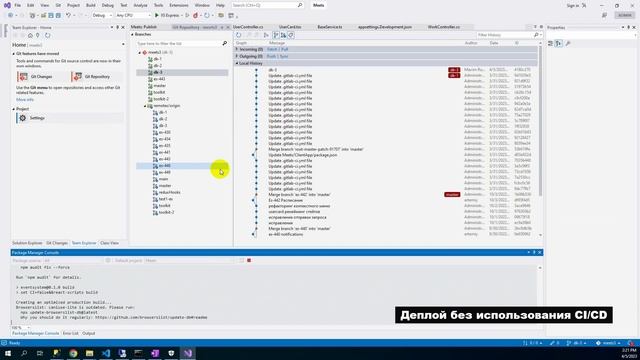Viewport: 640px width, 360px height.
Task: Open Git Changes from Team Explorer
Action: tap(41, 76)
